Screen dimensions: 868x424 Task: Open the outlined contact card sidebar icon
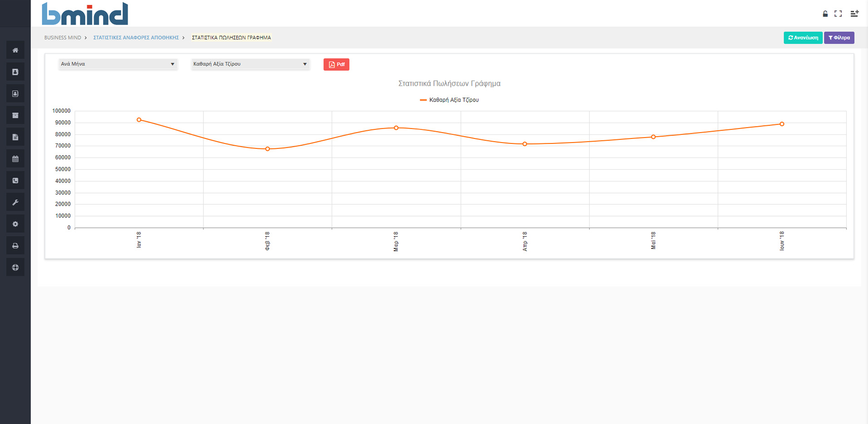click(15, 94)
